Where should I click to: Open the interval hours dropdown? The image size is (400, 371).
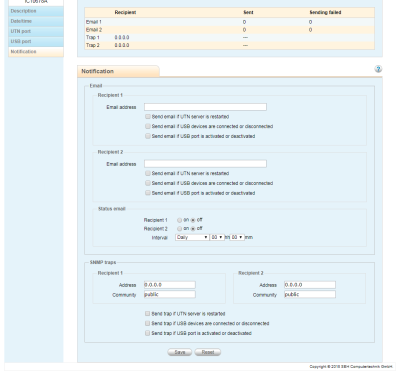coord(217,237)
